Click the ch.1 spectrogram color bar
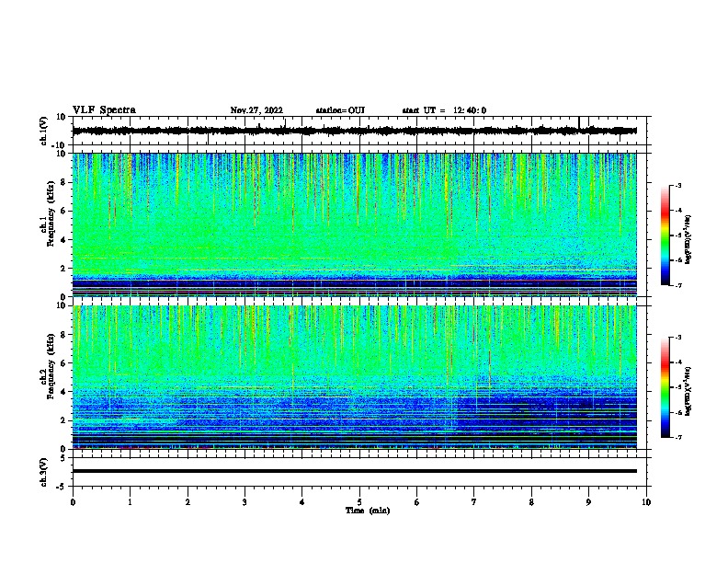Screen dimensions: 728x563 (x=665, y=236)
